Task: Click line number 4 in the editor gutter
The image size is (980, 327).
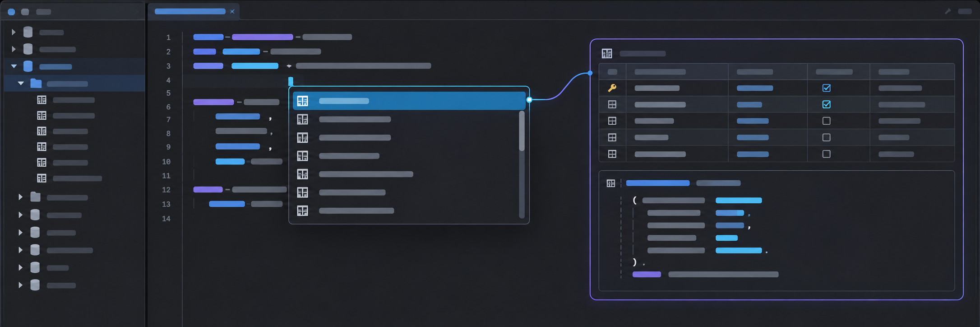Action: tap(168, 80)
